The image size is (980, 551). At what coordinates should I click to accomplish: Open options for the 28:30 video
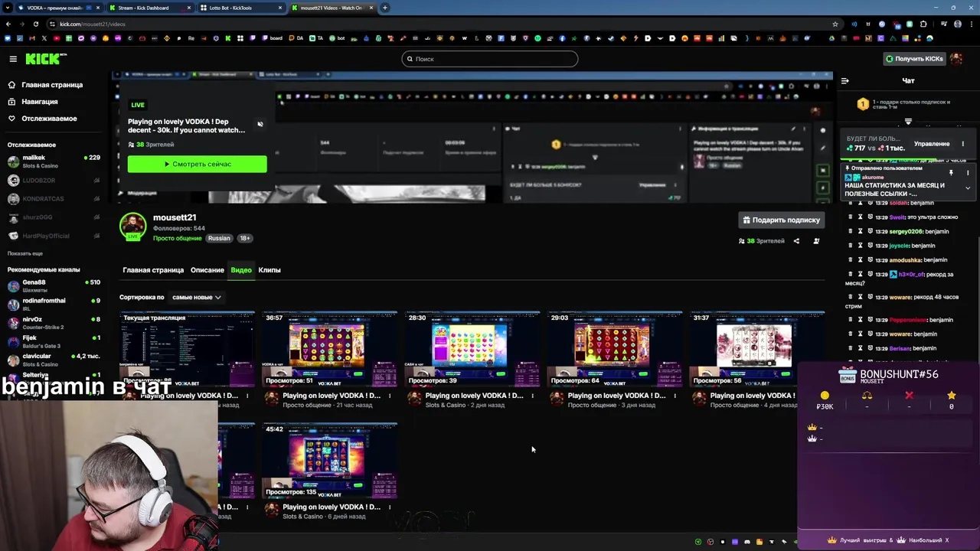pos(532,396)
